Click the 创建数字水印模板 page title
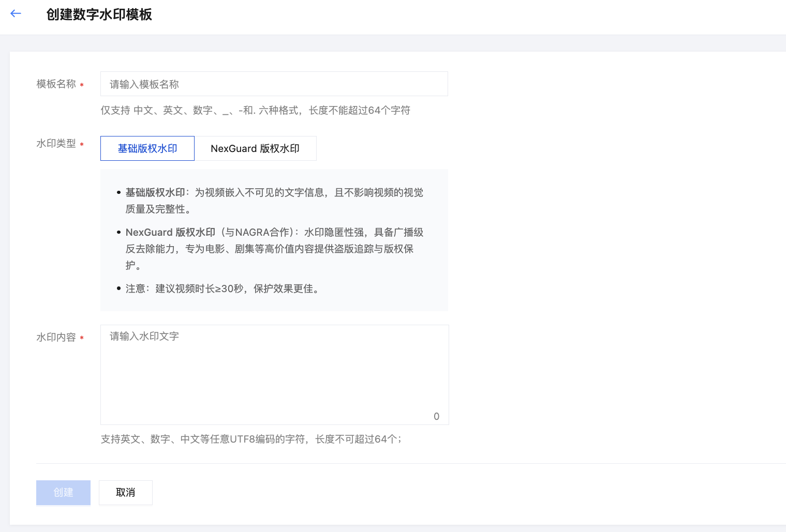The height and width of the screenshot is (532, 786). (x=99, y=14)
